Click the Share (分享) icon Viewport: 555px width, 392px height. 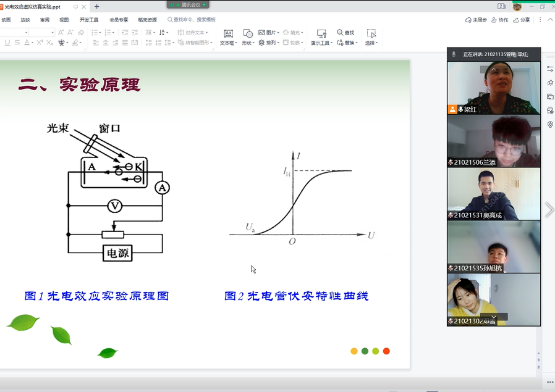click(522, 20)
